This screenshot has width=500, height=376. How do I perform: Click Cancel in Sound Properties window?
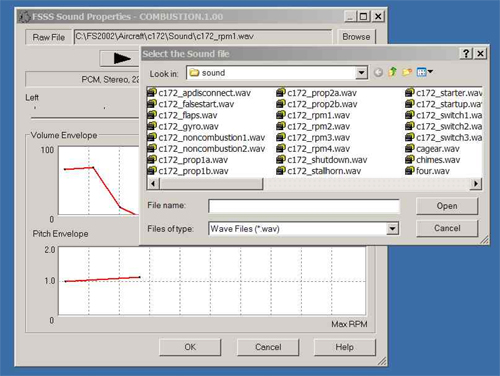(268, 347)
